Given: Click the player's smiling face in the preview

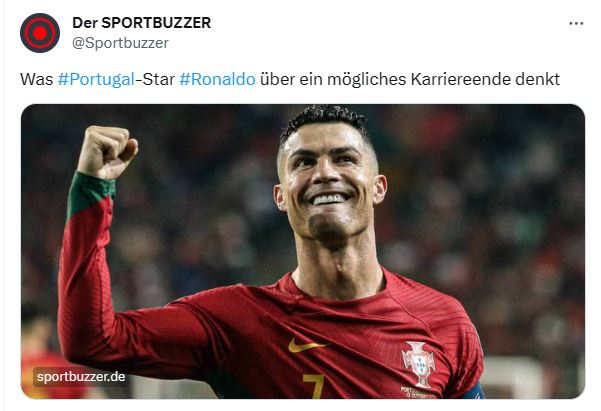Looking at the screenshot, I should click(x=330, y=184).
